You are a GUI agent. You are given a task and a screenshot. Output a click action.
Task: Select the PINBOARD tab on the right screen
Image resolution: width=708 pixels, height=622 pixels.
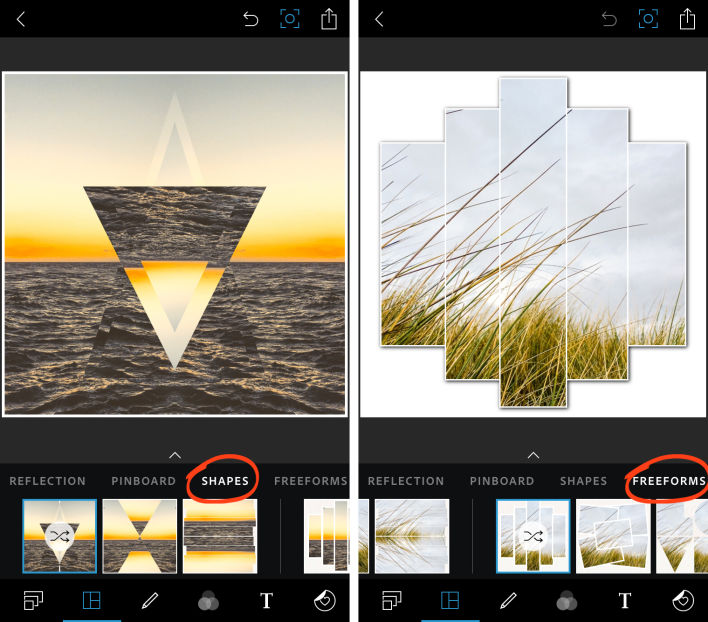click(502, 481)
